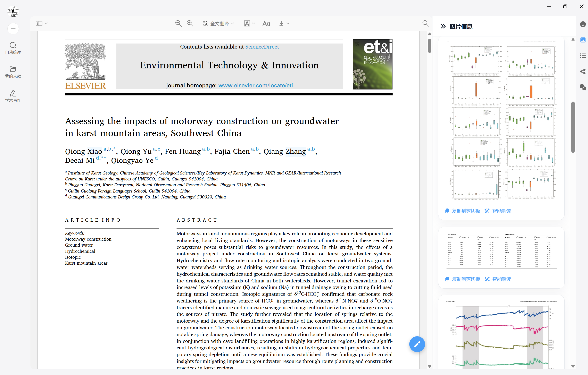588x375 pixels.
Task: Open the document search icon
Action: pyautogui.click(x=425, y=23)
